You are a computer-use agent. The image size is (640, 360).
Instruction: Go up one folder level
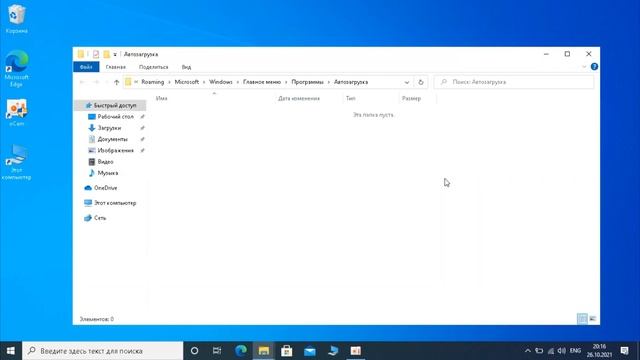tap(116, 82)
